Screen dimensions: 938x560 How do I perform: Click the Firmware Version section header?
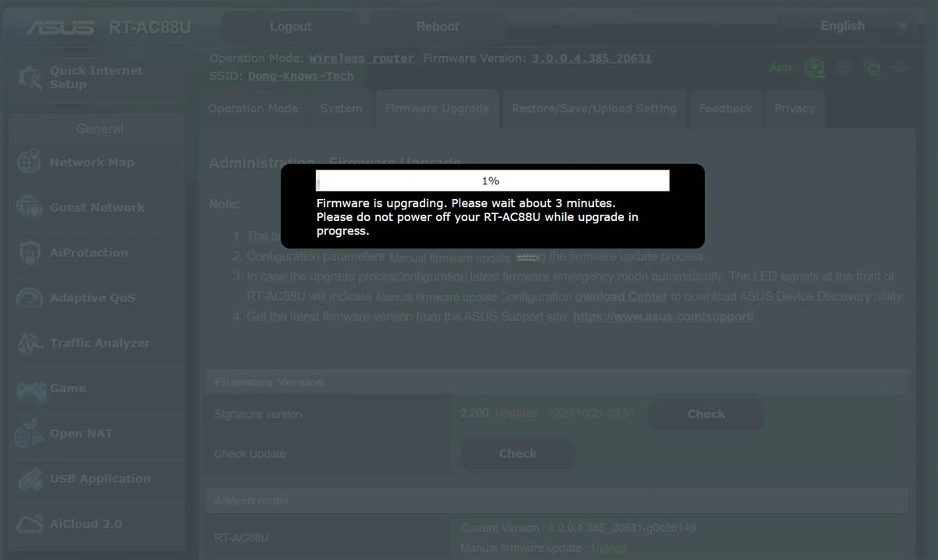557,383
